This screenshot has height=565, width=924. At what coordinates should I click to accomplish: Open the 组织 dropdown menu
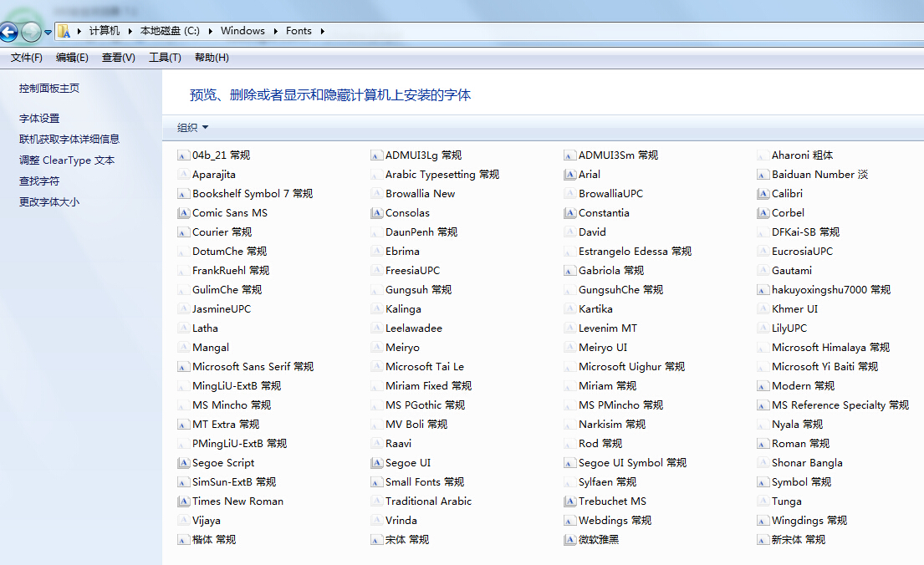[x=192, y=127]
